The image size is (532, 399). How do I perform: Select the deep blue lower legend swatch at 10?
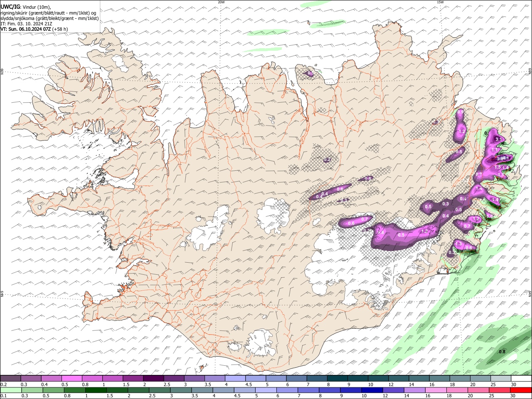tap(372, 390)
